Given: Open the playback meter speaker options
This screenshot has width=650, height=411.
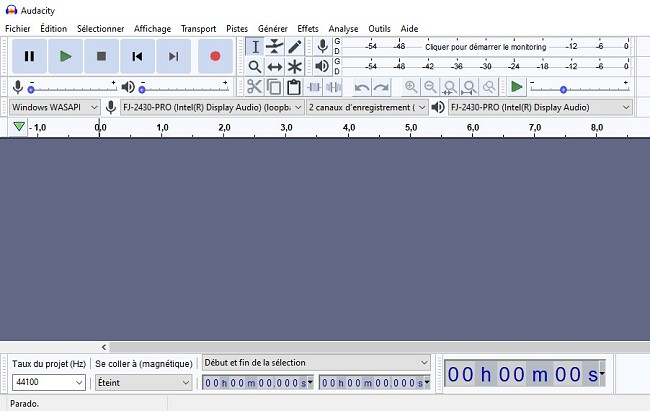Looking at the screenshot, I should pyautogui.click(x=323, y=66).
